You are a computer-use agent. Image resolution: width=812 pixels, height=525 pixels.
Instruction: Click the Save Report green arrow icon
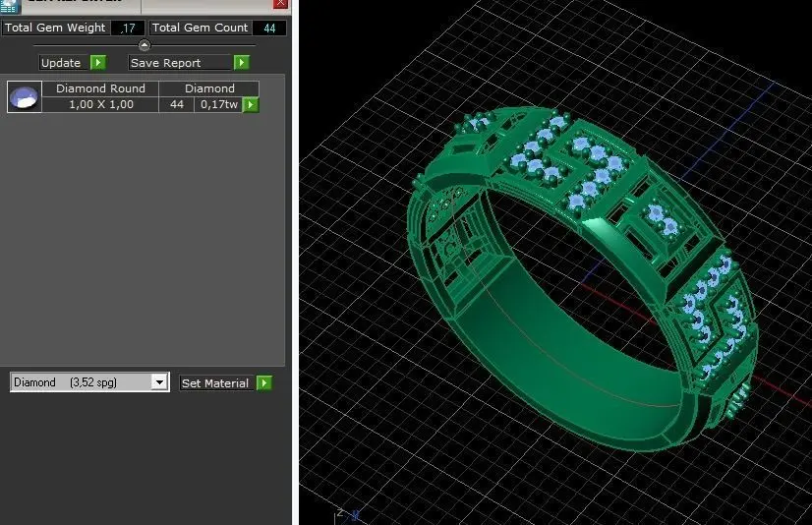click(241, 63)
